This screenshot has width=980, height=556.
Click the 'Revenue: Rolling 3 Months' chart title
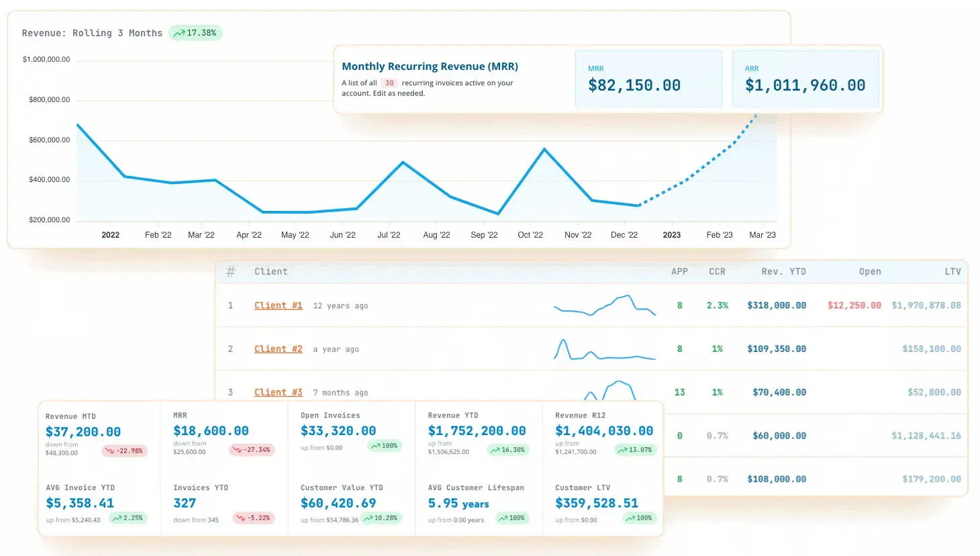(92, 33)
